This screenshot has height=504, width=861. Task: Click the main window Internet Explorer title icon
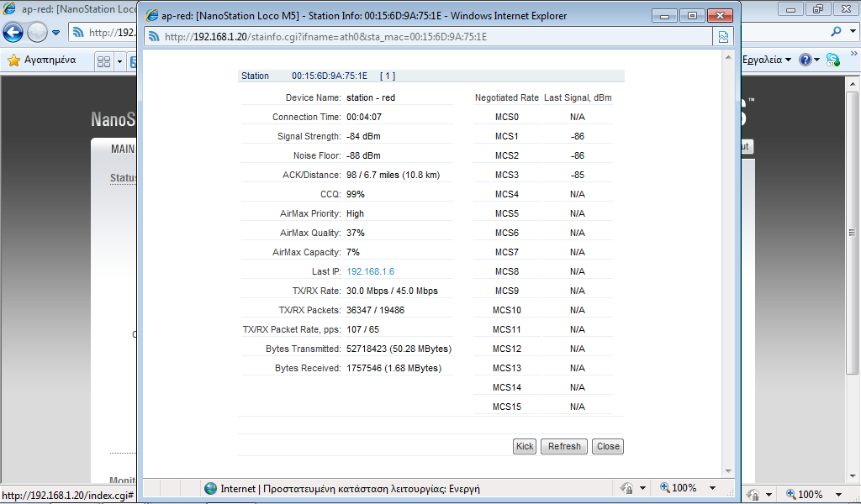click(9, 8)
